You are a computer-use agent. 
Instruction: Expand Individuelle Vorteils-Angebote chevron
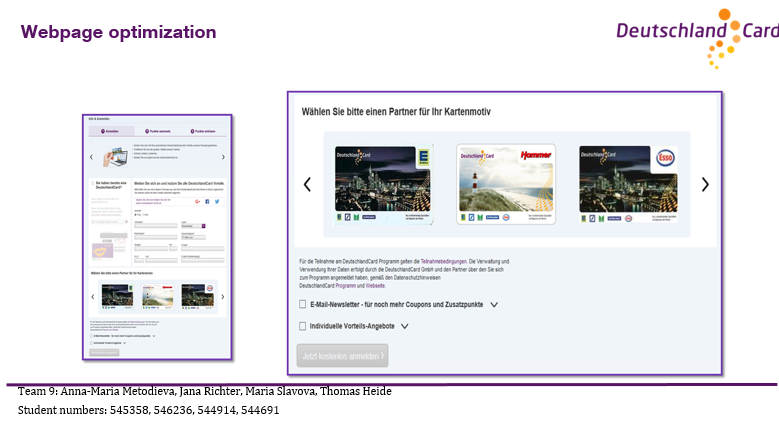coord(404,327)
